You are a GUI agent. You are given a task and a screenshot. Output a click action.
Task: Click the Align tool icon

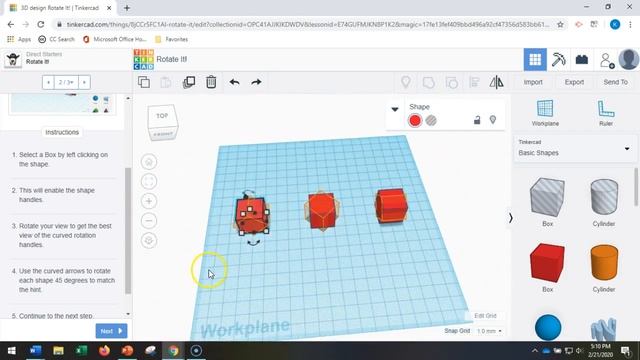click(x=474, y=82)
